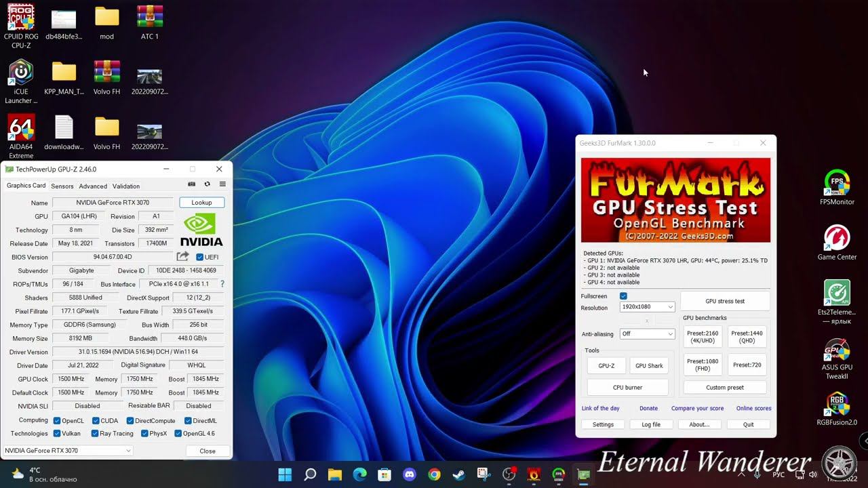Image resolution: width=868 pixels, height=488 pixels.
Task: Open the iCUE Launcher desktop shortcut
Action: click(x=21, y=82)
